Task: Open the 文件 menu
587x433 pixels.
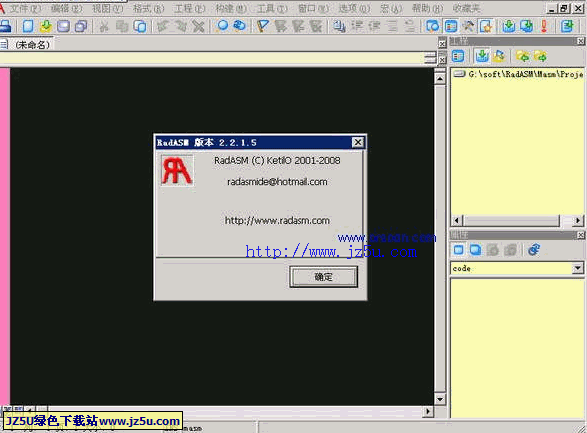Action: 25,8
